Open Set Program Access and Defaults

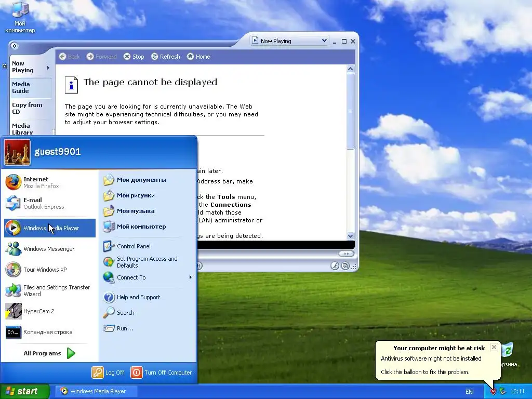tap(148, 262)
